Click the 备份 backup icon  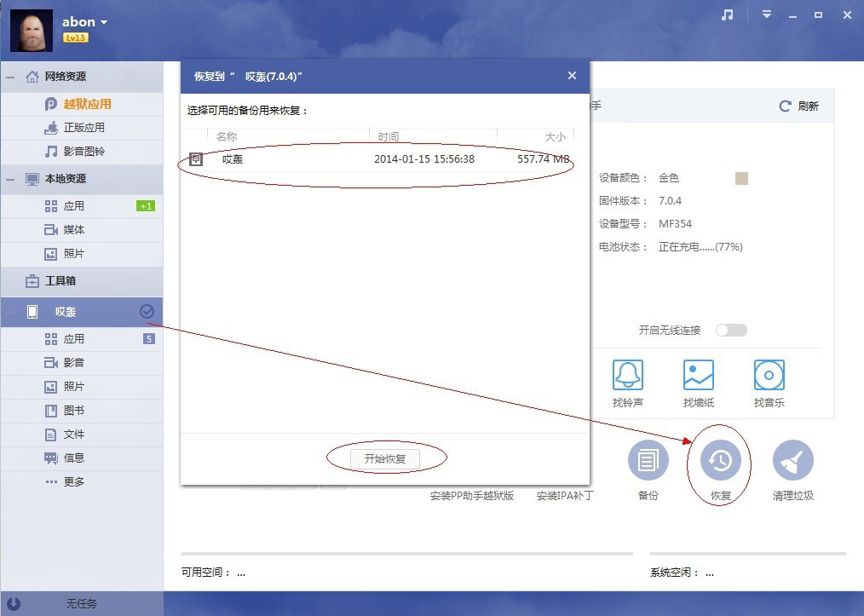pos(648,460)
